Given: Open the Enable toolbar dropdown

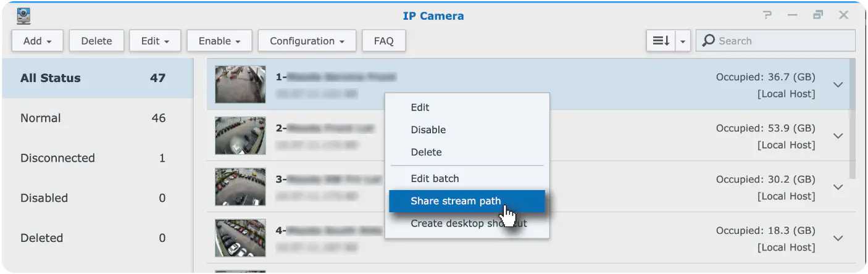Looking at the screenshot, I should [219, 41].
